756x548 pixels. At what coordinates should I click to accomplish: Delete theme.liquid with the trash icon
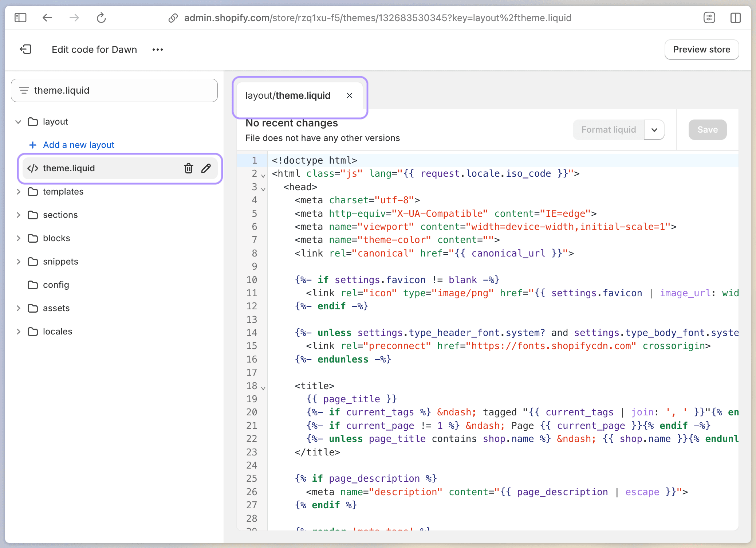[188, 168]
